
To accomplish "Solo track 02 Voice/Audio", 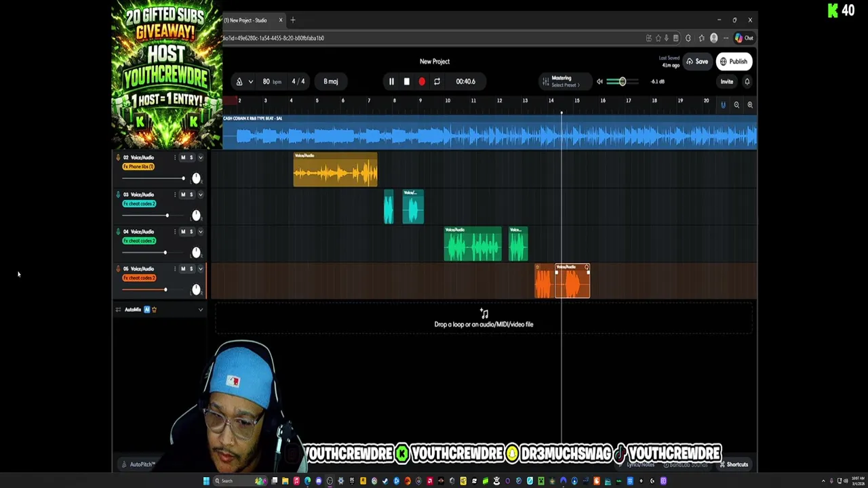I will (191, 157).
